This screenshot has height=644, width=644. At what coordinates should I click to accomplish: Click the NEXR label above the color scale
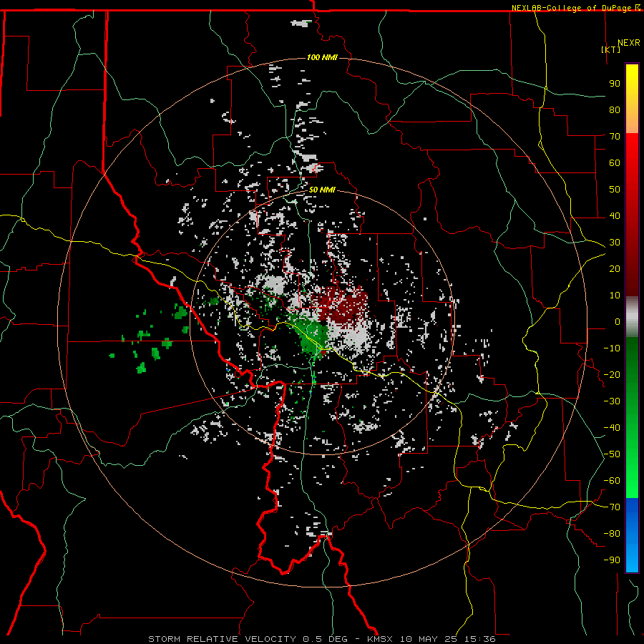coord(629,43)
